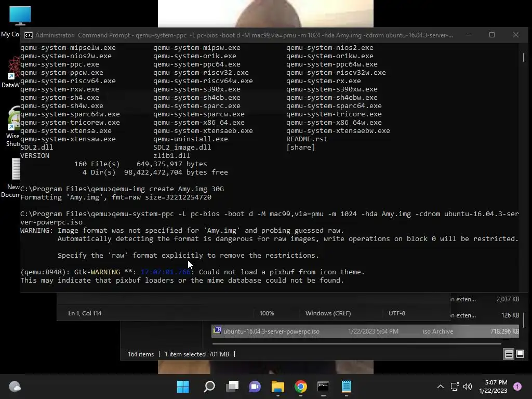532x399 pixels.
Task: Switch to Google Chrome on taskbar
Action: [x=301, y=387]
